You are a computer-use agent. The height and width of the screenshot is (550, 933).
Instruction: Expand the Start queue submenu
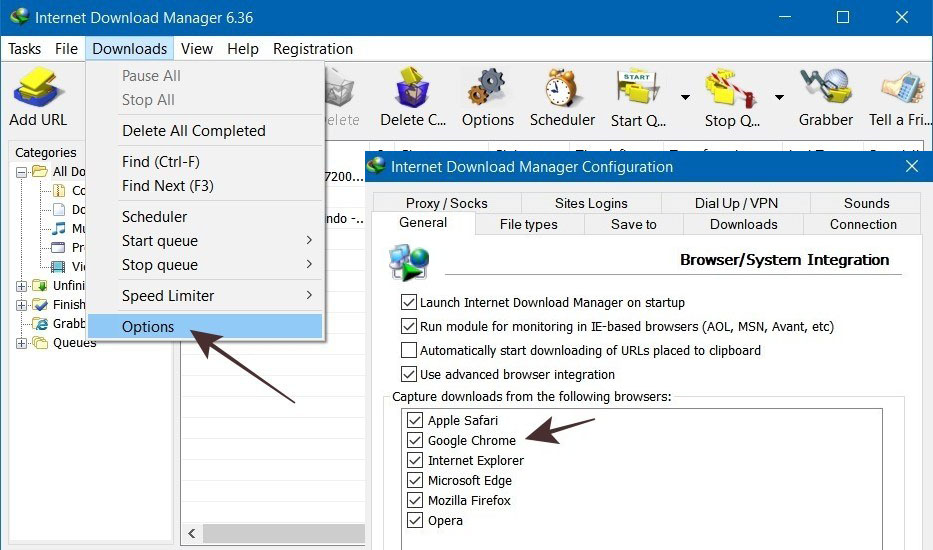click(x=309, y=240)
